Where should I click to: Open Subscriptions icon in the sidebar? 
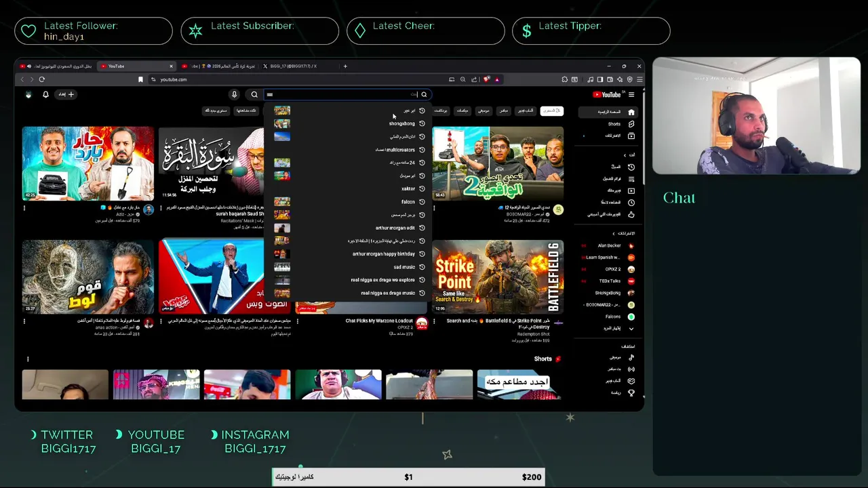pyautogui.click(x=631, y=136)
